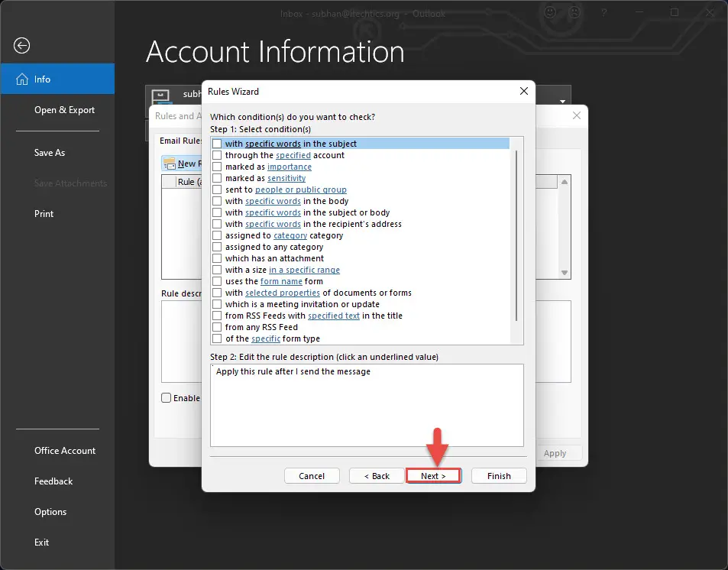This screenshot has width=728, height=570.
Task: Check 'with specific words in the subject'
Action: pos(217,144)
